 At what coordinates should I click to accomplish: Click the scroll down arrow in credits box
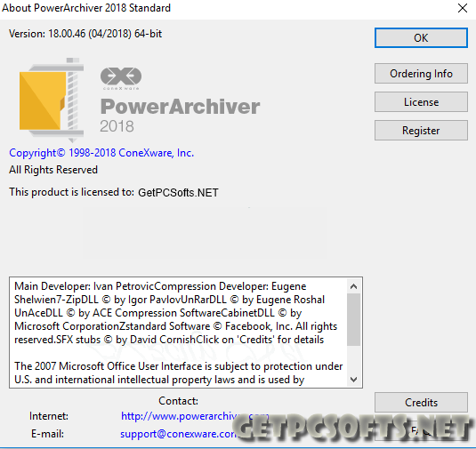353,380
